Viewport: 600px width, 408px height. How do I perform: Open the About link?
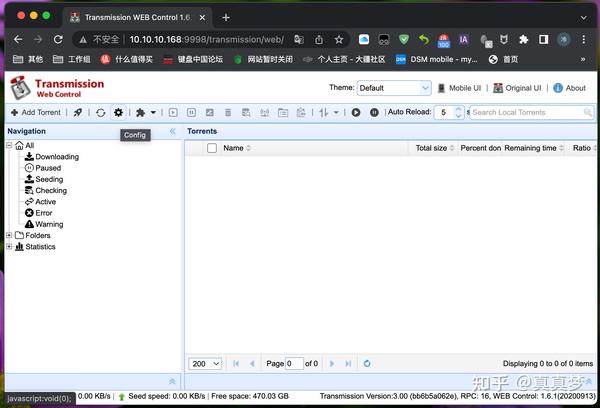click(x=570, y=88)
